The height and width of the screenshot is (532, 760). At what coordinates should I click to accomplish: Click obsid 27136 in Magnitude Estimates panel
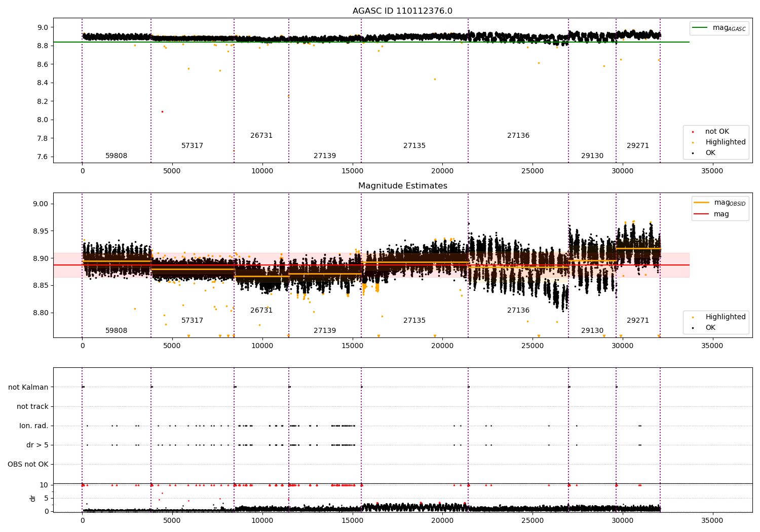518,311
